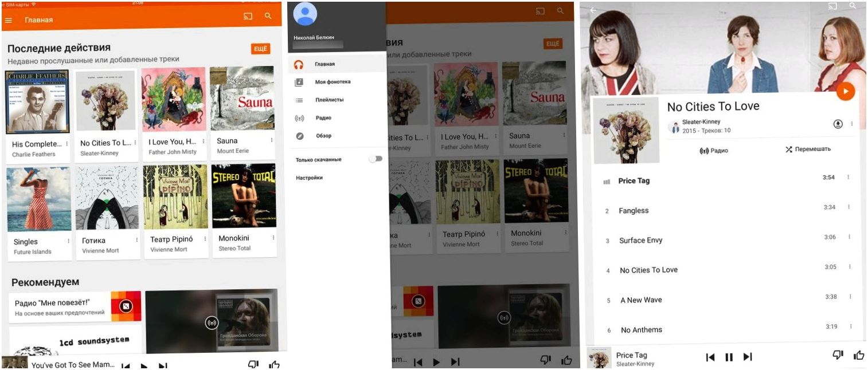868x370 pixels.
Task: Select Моя фонотека in navigation drawer
Action: (338, 82)
